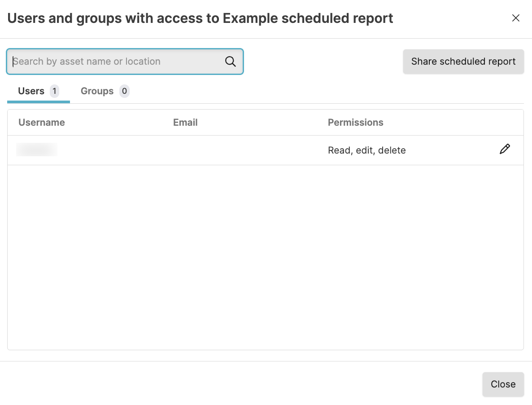The height and width of the screenshot is (405, 532).
Task: Click the "Read, edit, delete" permissions text
Action: click(x=366, y=150)
